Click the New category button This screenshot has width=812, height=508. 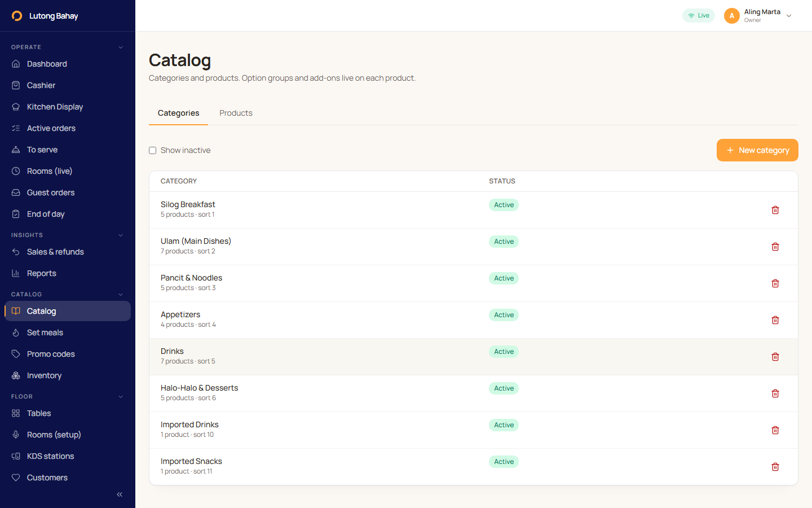point(757,150)
